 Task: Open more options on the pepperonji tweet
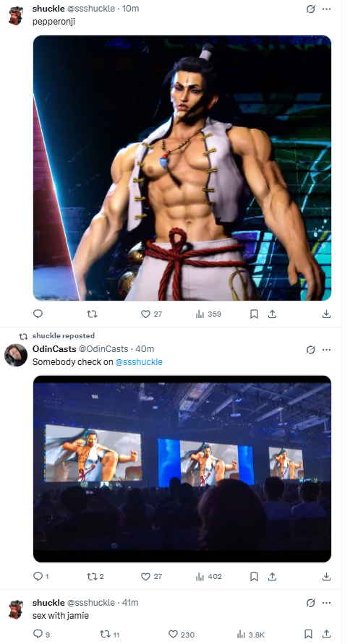(x=327, y=9)
